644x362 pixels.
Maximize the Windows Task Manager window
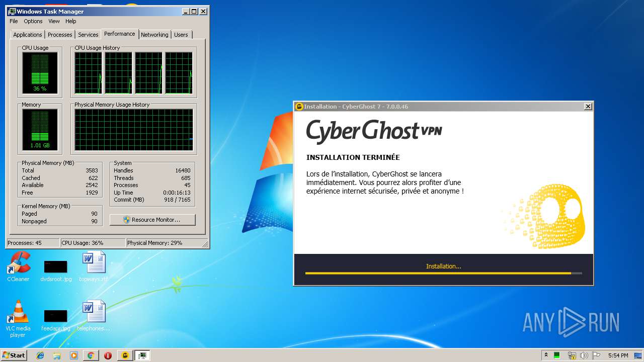pyautogui.click(x=194, y=11)
